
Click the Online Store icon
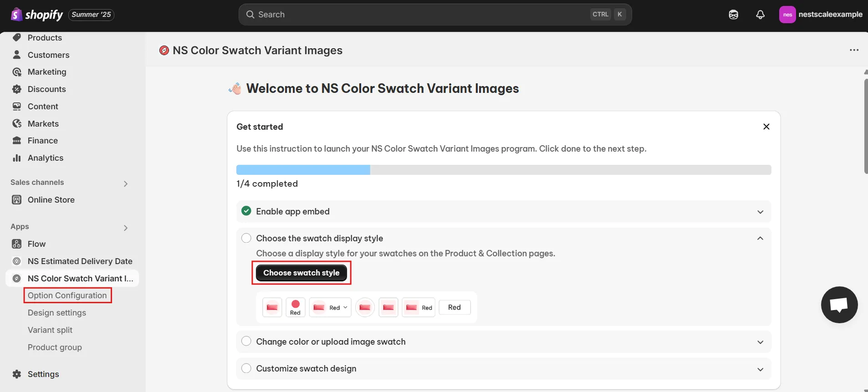(17, 200)
